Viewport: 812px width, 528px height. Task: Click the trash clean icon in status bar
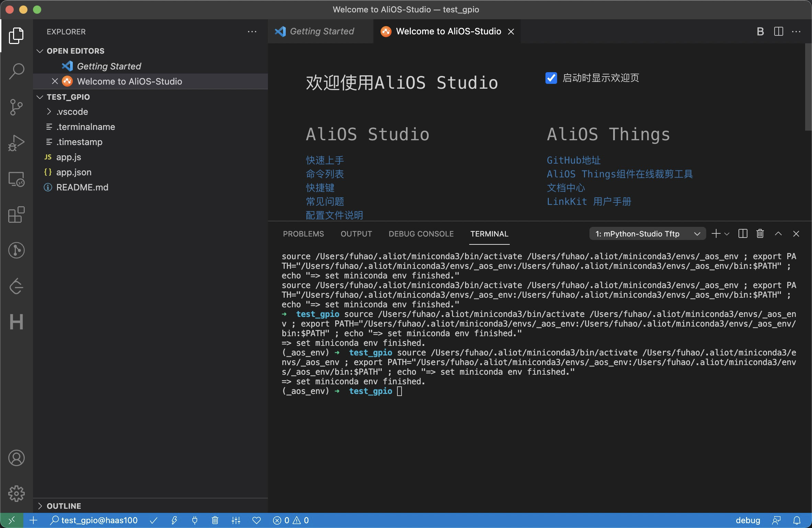215,520
